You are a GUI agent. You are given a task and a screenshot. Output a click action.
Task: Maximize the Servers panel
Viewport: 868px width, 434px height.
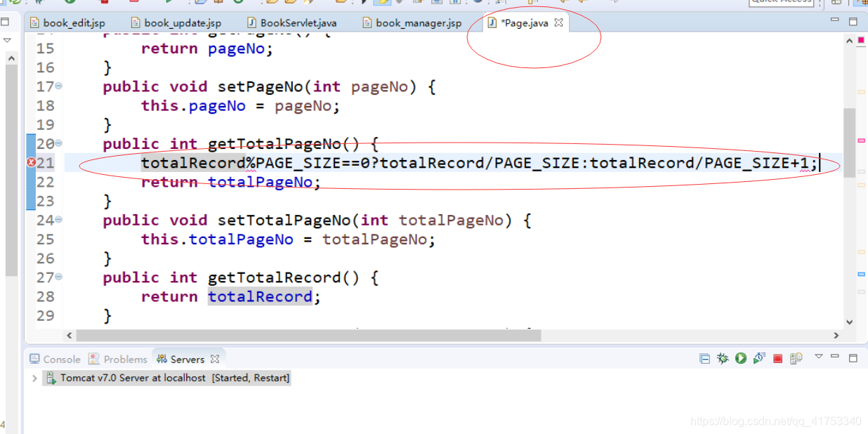tap(853, 358)
